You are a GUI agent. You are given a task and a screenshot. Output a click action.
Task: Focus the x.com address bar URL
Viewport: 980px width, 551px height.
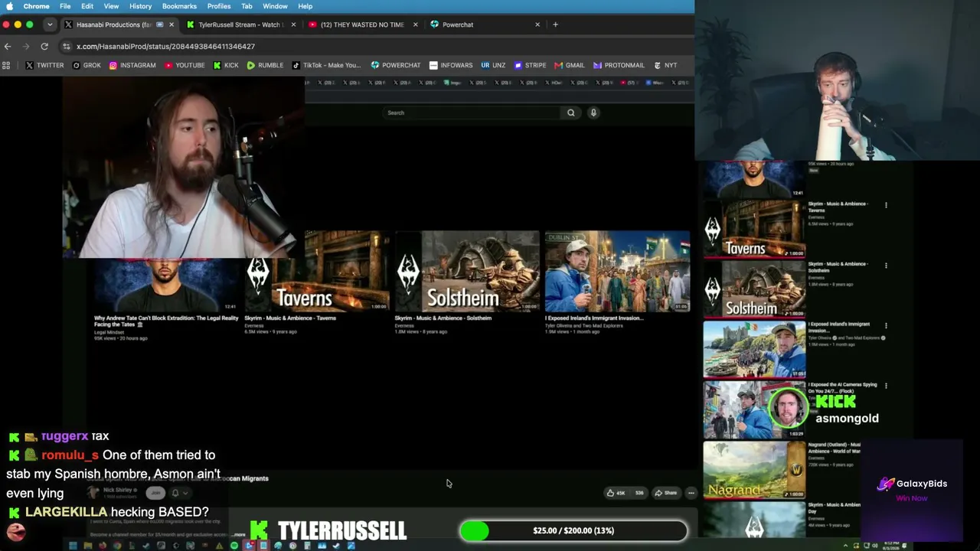pos(165,47)
